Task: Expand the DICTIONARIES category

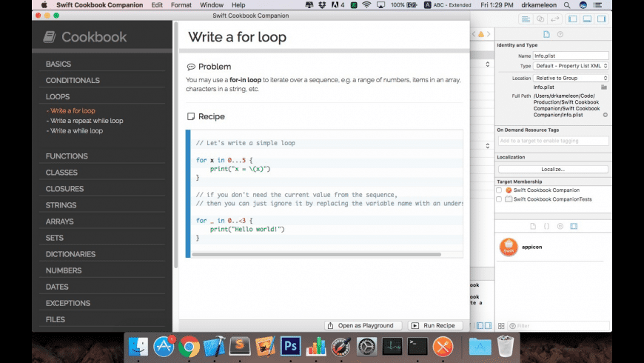Action: [70, 254]
